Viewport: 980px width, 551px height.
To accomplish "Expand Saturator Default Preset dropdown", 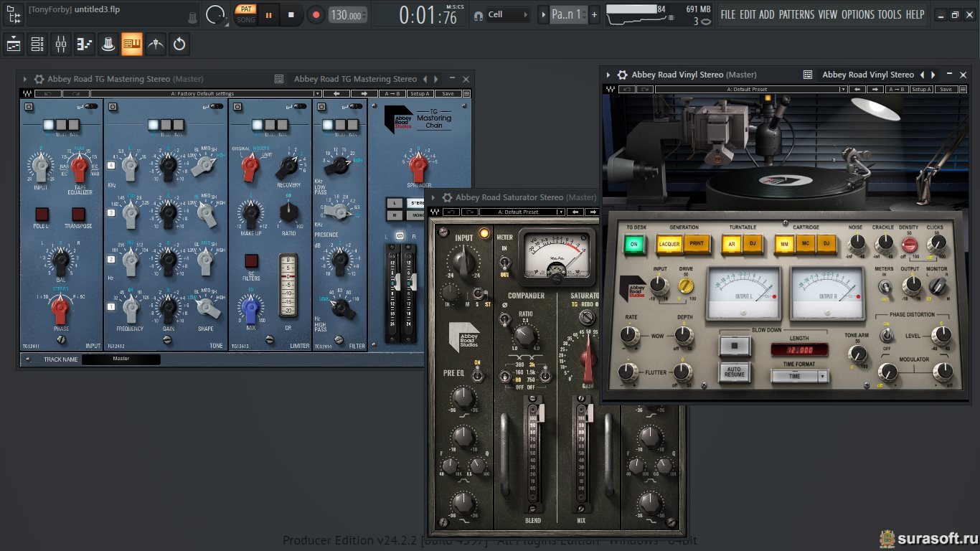I will [x=560, y=212].
